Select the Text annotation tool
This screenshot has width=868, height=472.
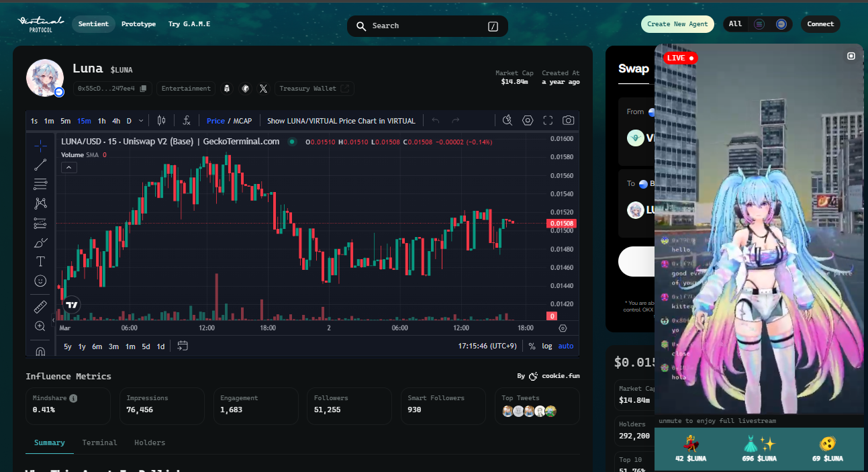coord(40,262)
